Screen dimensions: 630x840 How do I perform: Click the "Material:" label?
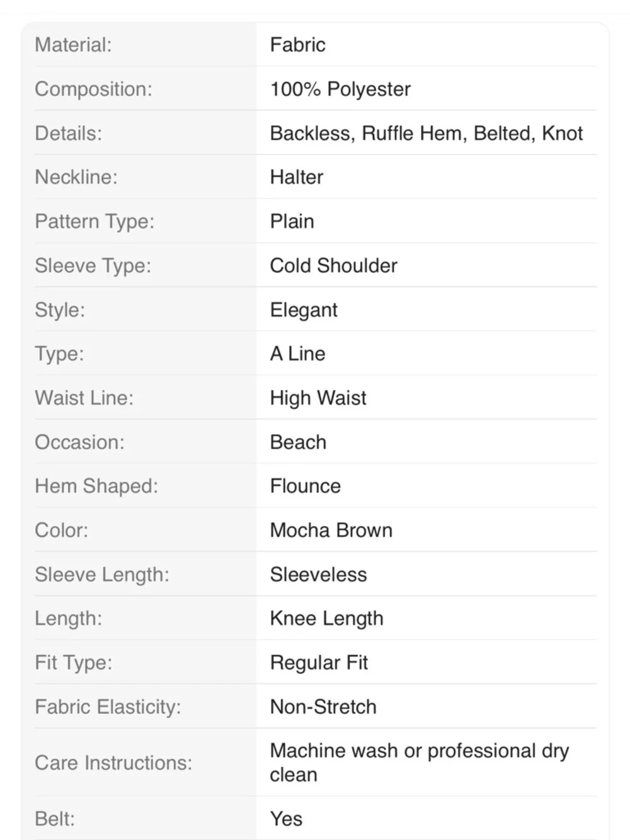73,45
